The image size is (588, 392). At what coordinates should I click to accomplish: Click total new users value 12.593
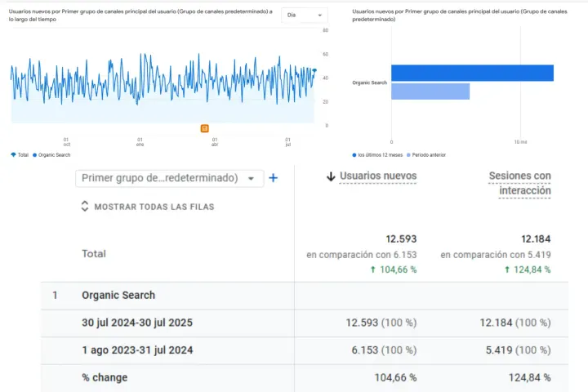(401, 239)
